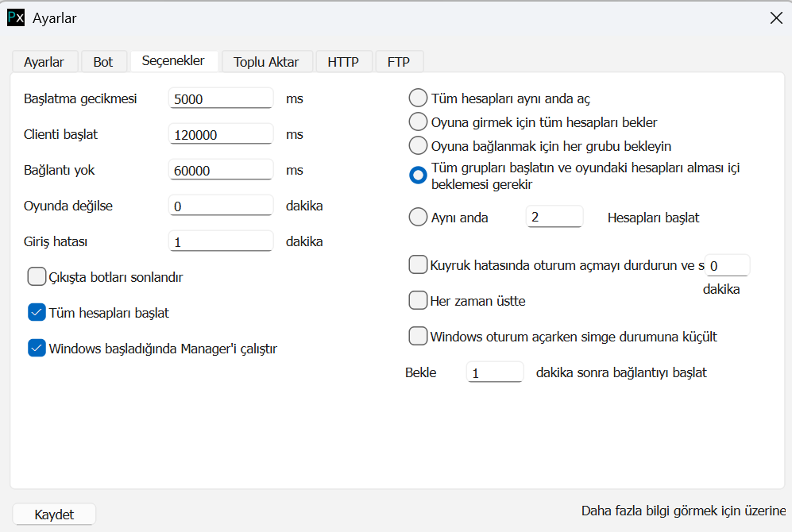
Task: Disable Windows başladığında Manager'i çalıştır
Action: point(37,349)
